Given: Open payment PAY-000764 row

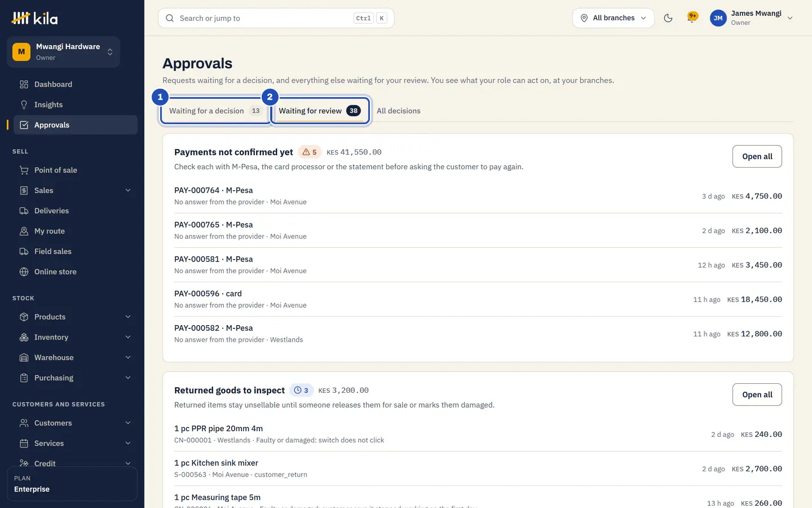Looking at the screenshot, I should [x=478, y=196].
